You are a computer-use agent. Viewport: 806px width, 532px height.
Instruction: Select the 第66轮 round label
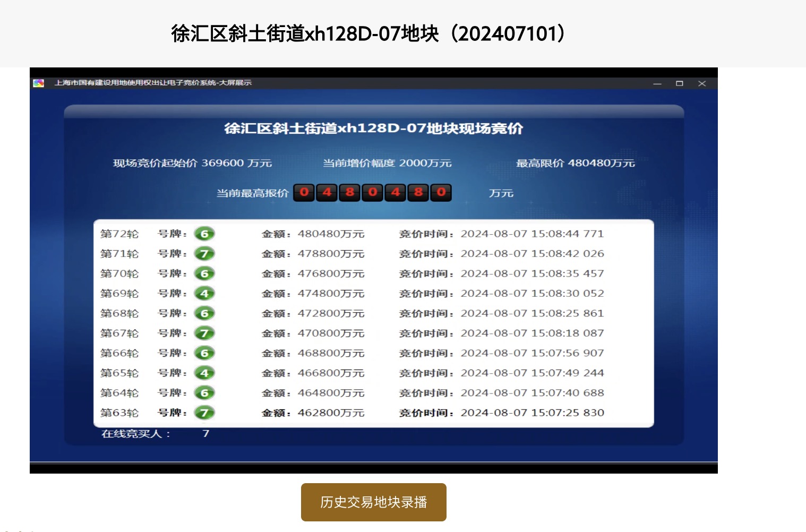[x=119, y=354]
